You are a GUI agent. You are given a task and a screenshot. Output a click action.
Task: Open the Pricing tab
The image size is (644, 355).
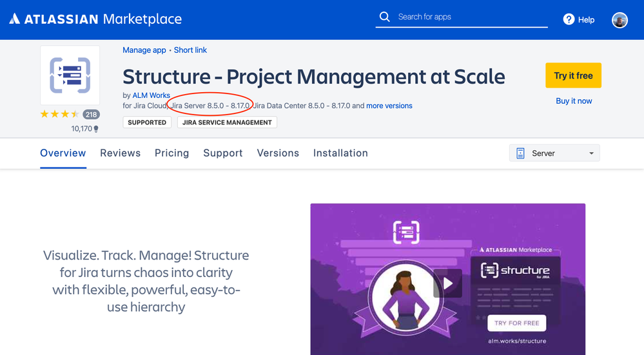tap(171, 153)
